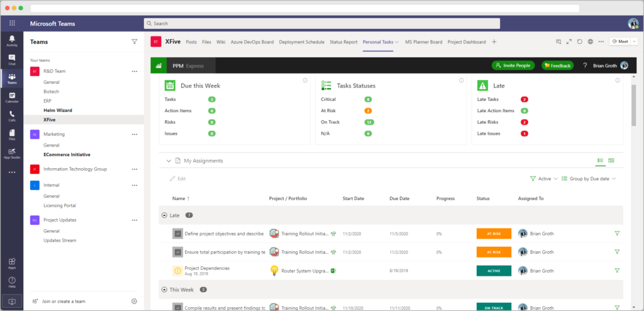Open the Deployment Schedule tab

(301, 42)
